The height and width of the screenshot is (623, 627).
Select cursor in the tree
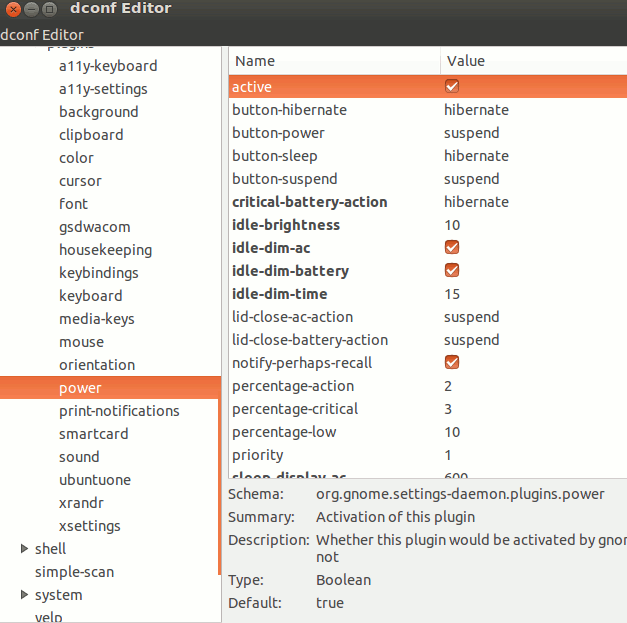point(80,181)
